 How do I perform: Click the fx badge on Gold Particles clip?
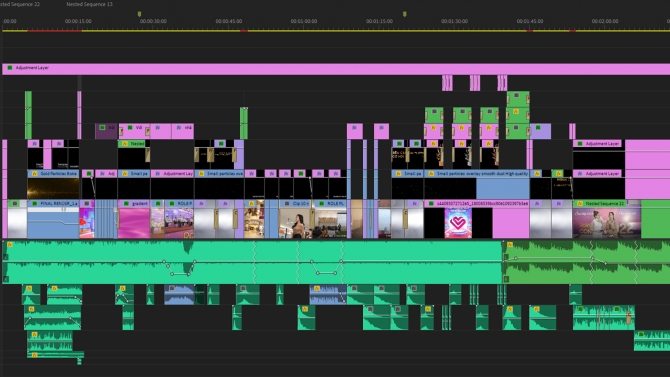click(x=35, y=174)
